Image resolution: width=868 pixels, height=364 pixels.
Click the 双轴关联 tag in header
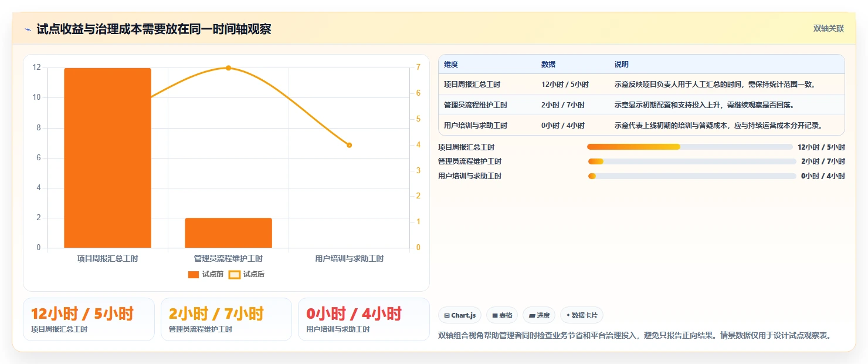pos(828,28)
